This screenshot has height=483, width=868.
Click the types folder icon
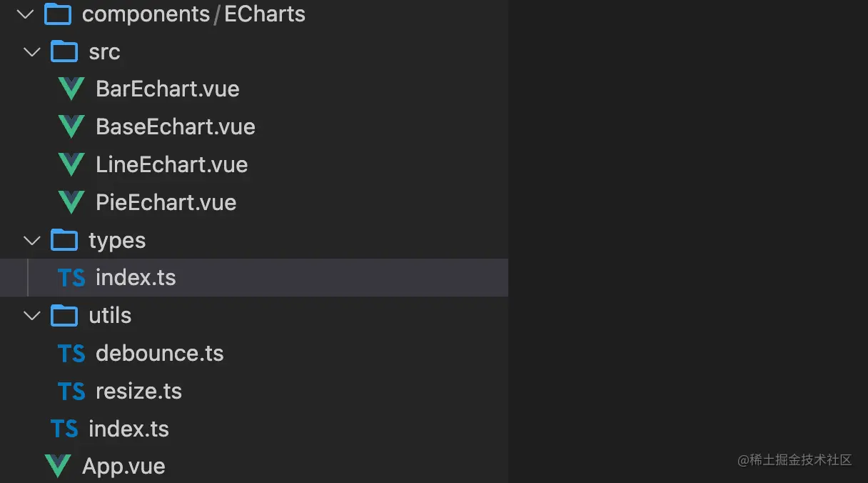click(x=64, y=240)
